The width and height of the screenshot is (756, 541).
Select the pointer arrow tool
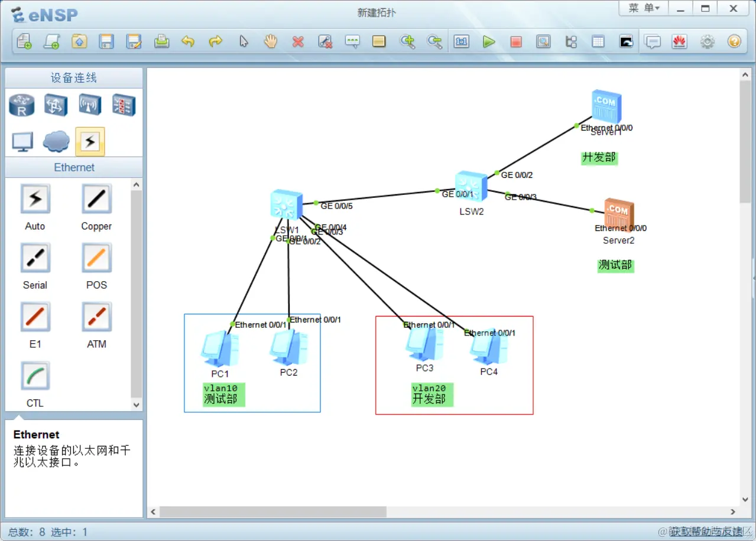[244, 41]
